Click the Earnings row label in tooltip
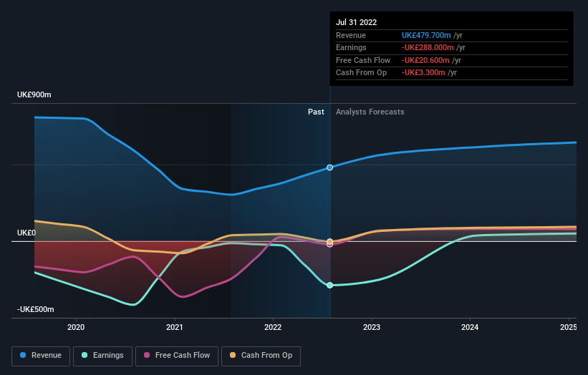This screenshot has width=588, height=375. point(351,47)
